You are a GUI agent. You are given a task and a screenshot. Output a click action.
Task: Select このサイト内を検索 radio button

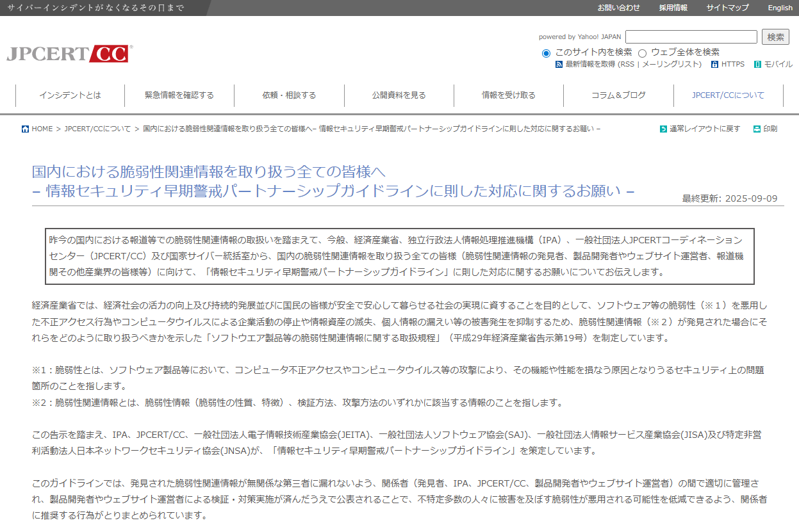[546, 52]
